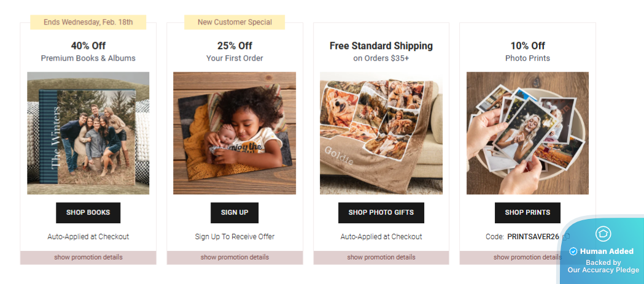The height and width of the screenshot is (284, 644).
Task: Copy the PRINTSAVER26 promo code icon
Action: point(566,237)
